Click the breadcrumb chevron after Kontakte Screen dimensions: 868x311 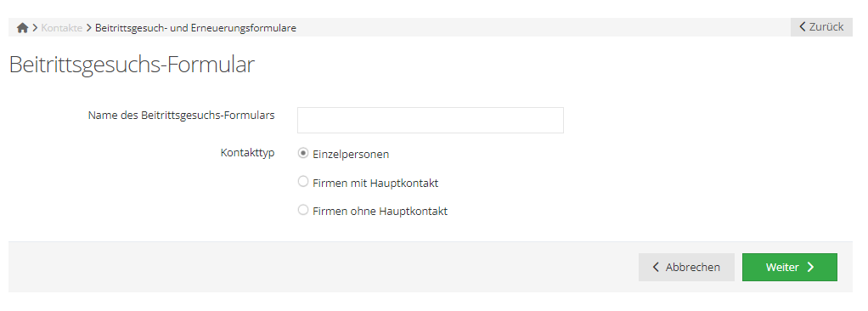coord(88,28)
